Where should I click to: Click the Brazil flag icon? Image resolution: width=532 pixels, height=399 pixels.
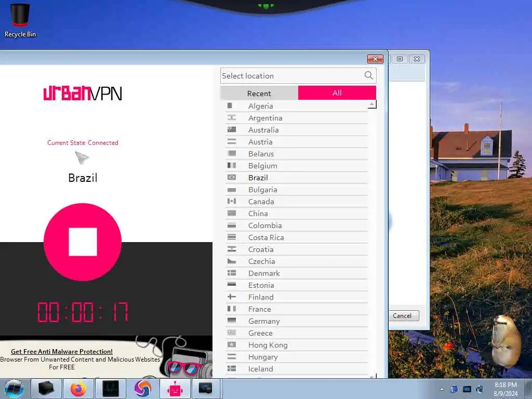232,177
